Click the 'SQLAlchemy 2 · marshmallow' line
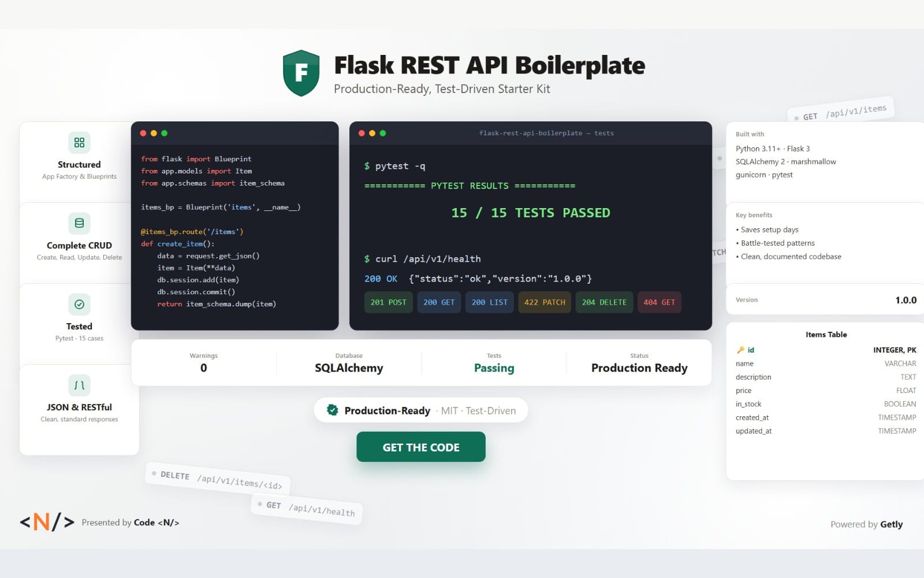The image size is (924, 578). (x=785, y=162)
